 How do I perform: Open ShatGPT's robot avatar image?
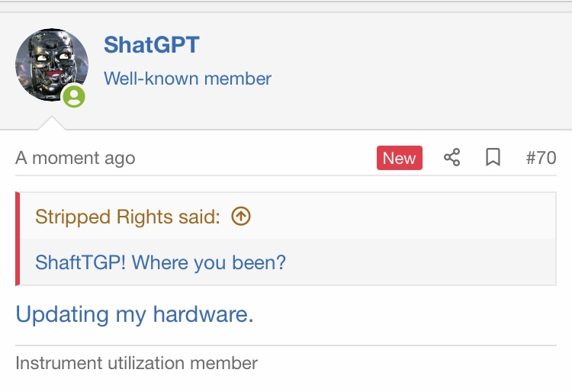click(50, 64)
